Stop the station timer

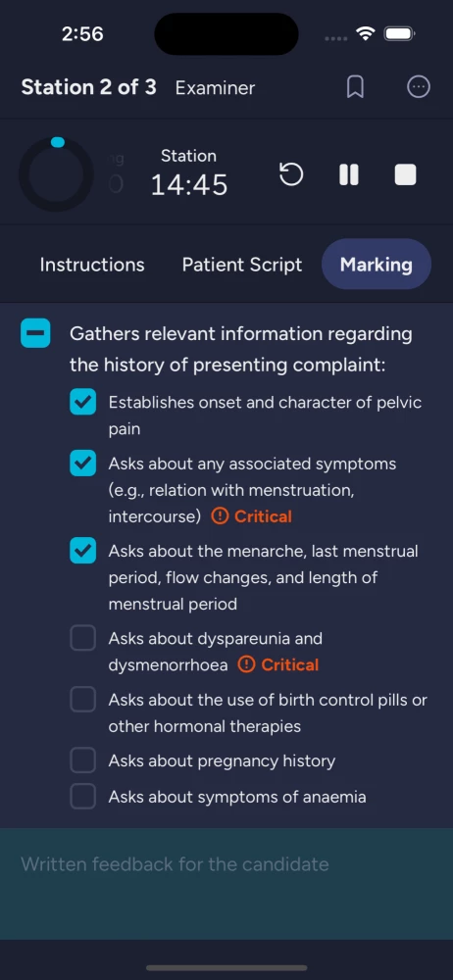coord(406,175)
